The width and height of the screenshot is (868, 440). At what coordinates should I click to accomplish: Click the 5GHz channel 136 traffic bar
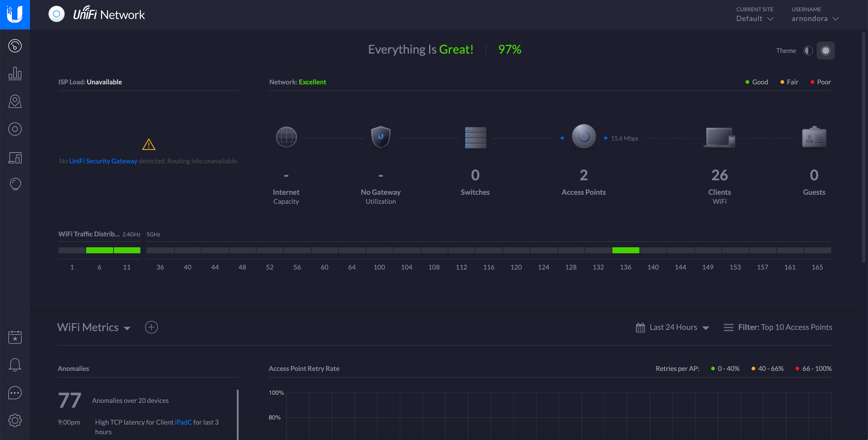[626, 250]
